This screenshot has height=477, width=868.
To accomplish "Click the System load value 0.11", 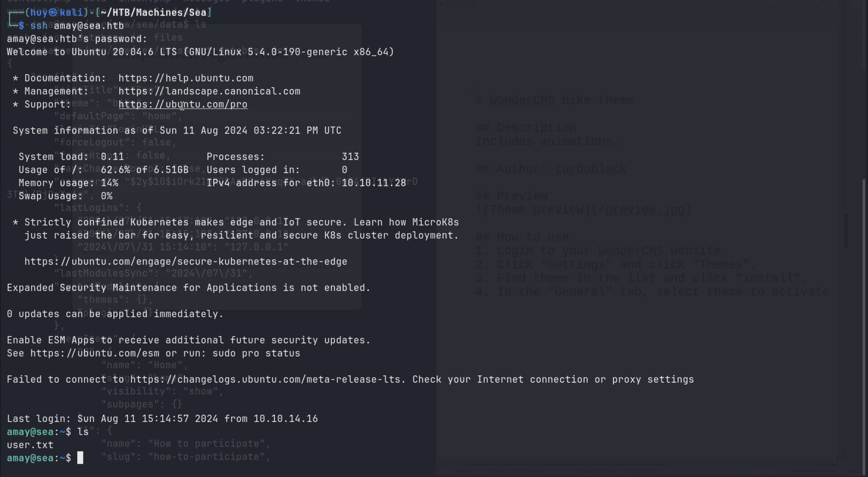I will click(112, 157).
